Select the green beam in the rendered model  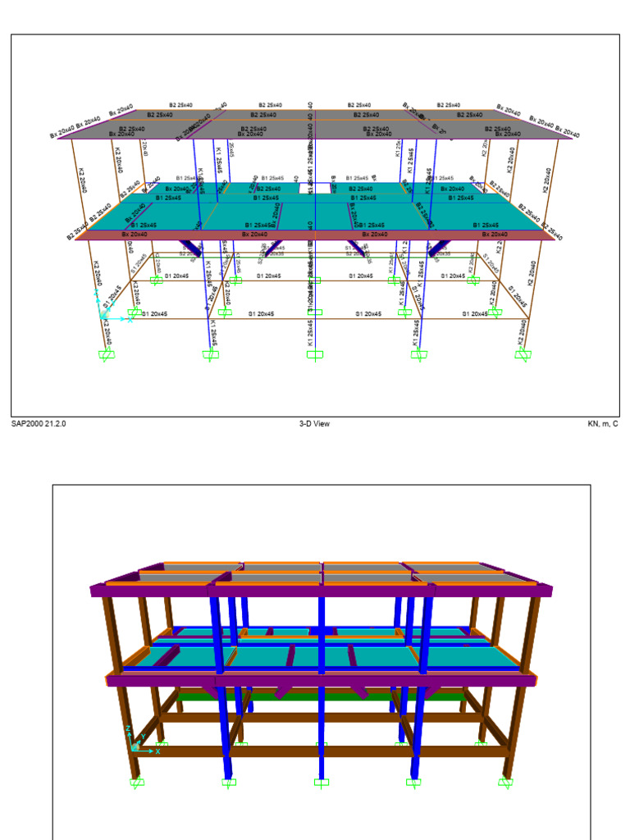click(322, 697)
